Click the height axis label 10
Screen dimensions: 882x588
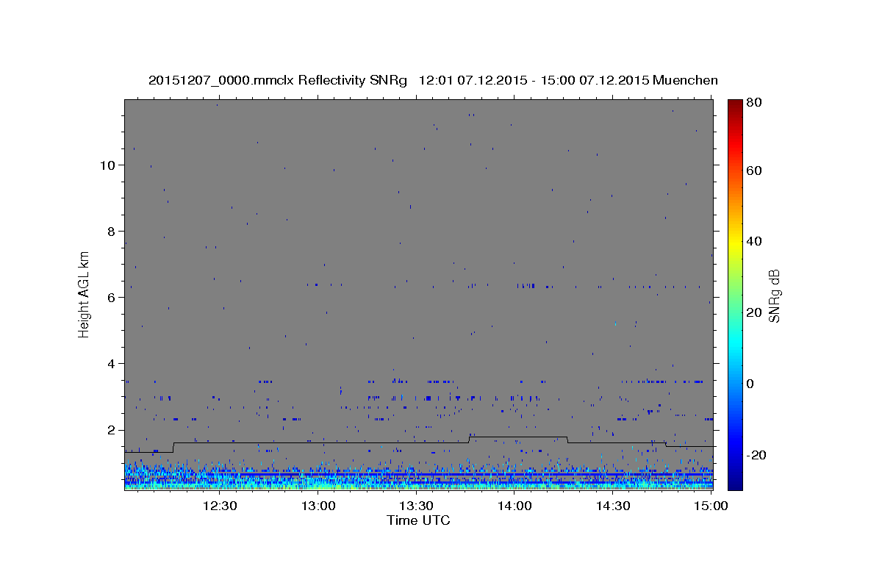tap(107, 165)
